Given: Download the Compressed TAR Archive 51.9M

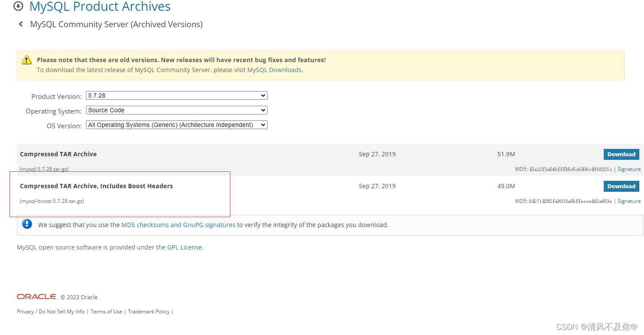Looking at the screenshot, I should point(621,154).
